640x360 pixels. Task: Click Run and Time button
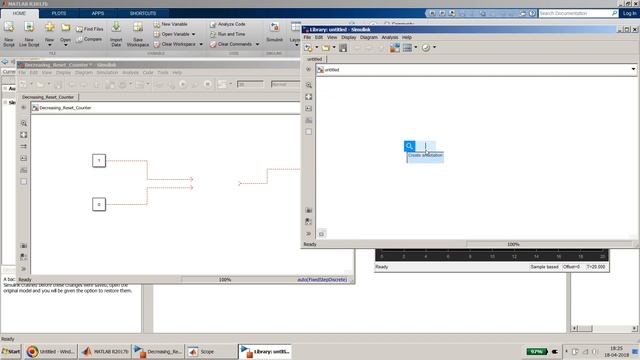click(227, 34)
